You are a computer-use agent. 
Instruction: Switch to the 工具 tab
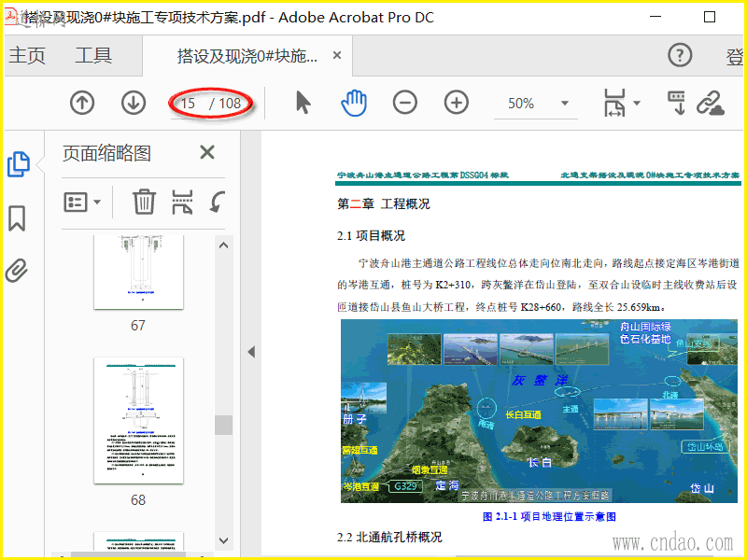pyautogui.click(x=93, y=56)
